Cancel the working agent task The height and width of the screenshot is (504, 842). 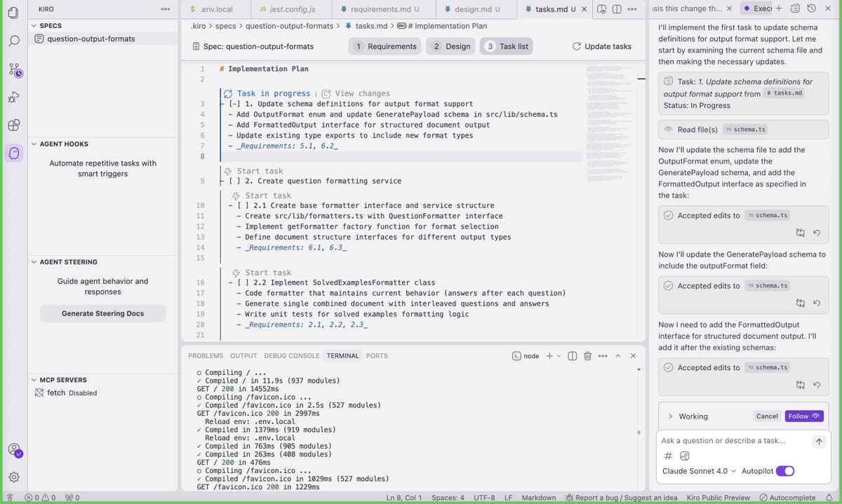click(767, 416)
